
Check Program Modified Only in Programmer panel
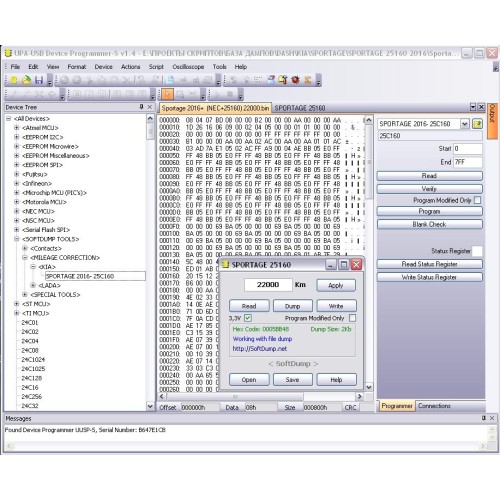pos(477,200)
